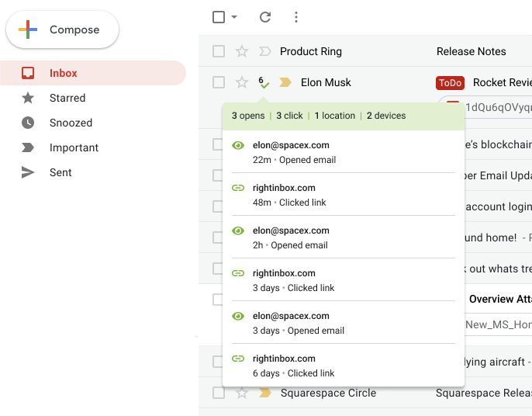532x416 pixels.
Task: Open the Inbox folder
Action: pos(93,73)
